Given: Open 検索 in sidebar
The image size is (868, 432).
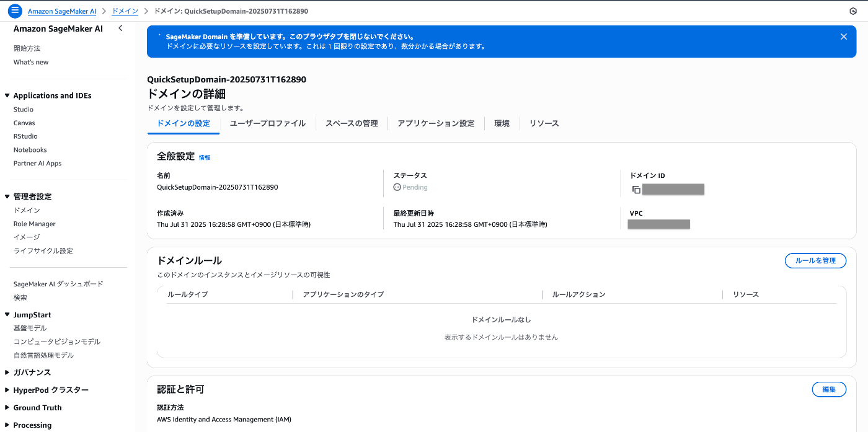Looking at the screenshot, I should [20, 298].
